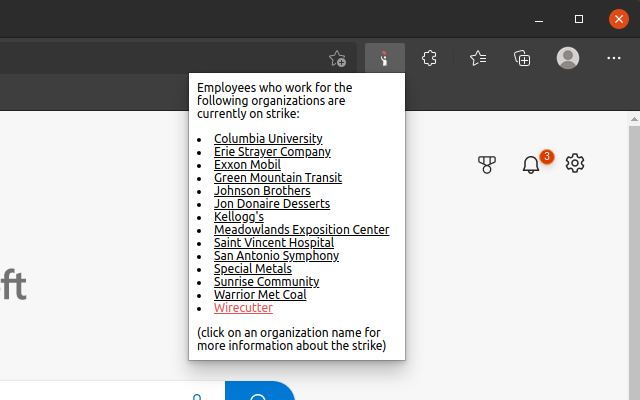Open the Saint Vincent Hospital link

(x=274, y=243)
